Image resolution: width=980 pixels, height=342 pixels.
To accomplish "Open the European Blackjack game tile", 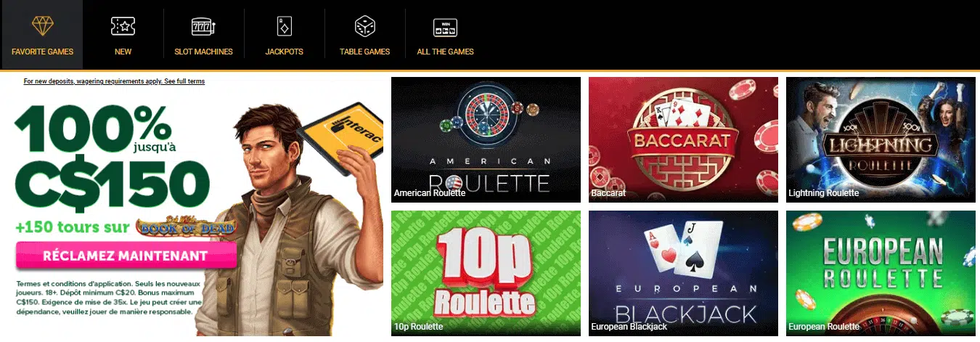I will (x=683, y=273).
